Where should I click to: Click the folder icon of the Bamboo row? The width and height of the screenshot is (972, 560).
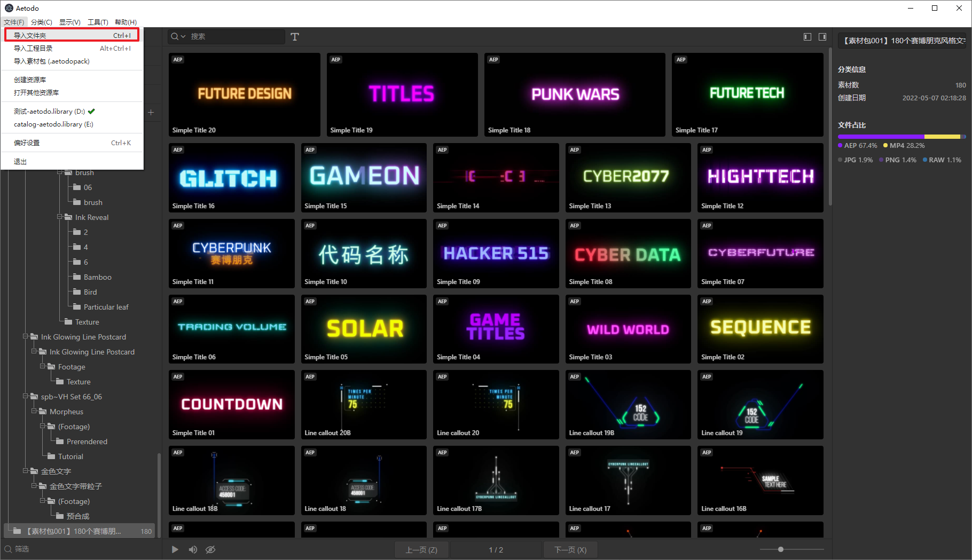tap(77, 277)
